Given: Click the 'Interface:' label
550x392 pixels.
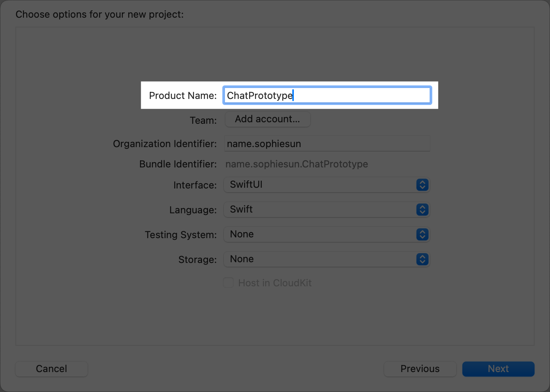Looking at the screenshot, I should pos(195,185).
